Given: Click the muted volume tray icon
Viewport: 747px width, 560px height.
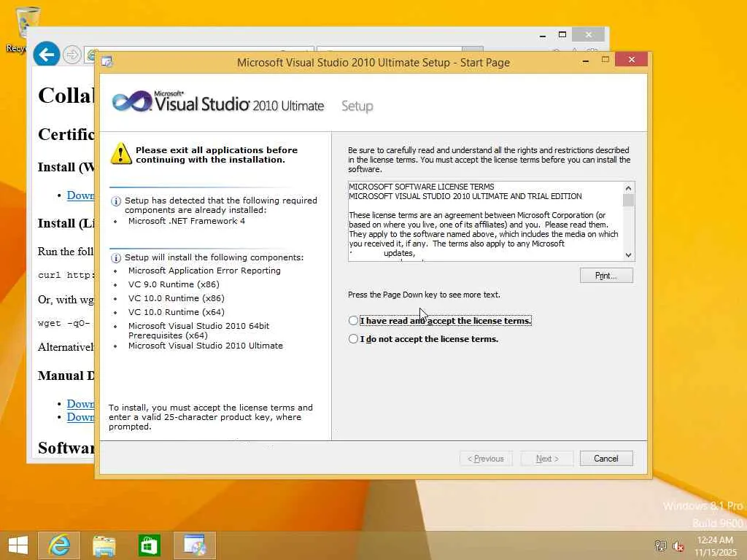Looking at the screenshot, I should (678, 546).
